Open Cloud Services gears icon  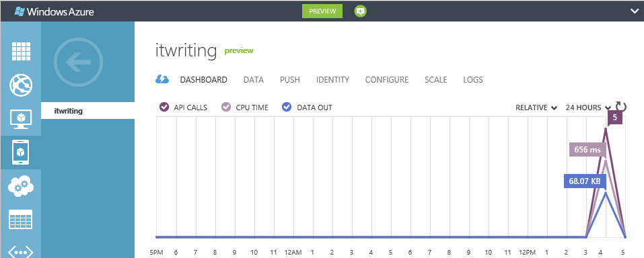(x=21, y=186)
